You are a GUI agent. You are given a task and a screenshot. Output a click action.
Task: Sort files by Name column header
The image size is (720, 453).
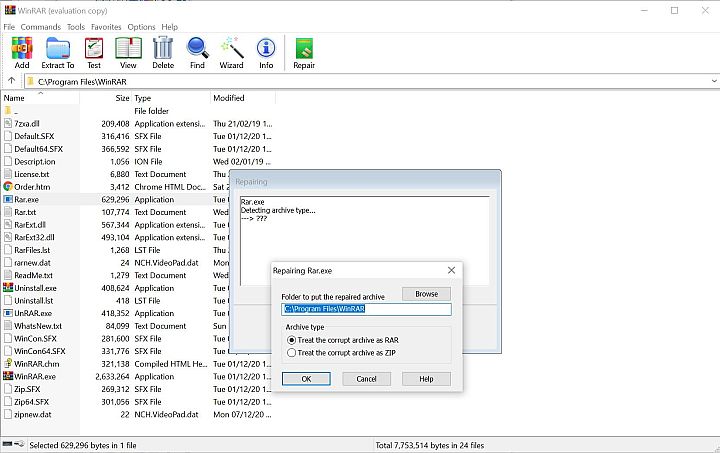pyautogui.click(x=40, y=98)
